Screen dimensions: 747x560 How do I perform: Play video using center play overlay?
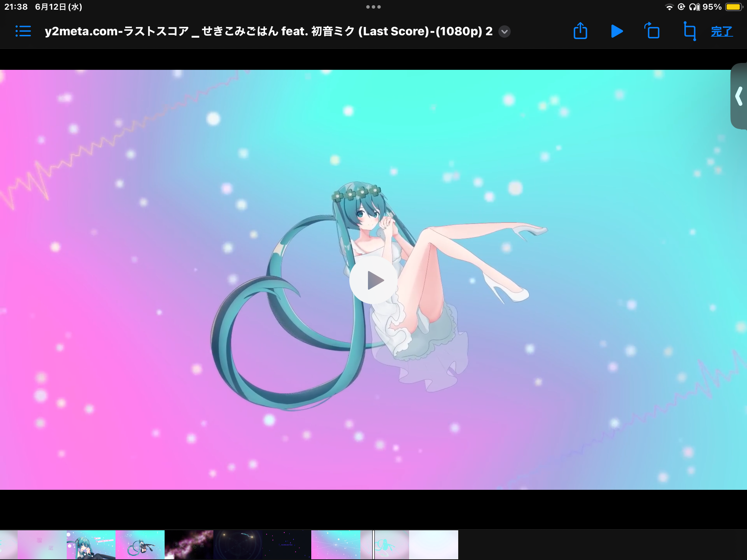373,280
